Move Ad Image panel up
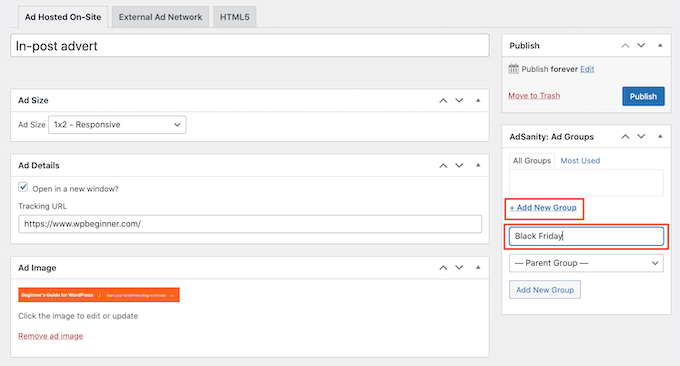 (443, 268)
